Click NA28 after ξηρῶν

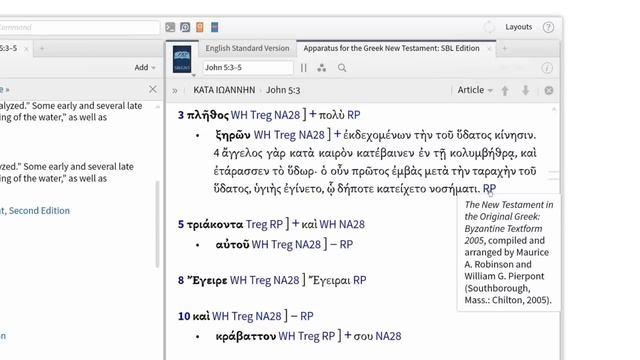point(311,135)
